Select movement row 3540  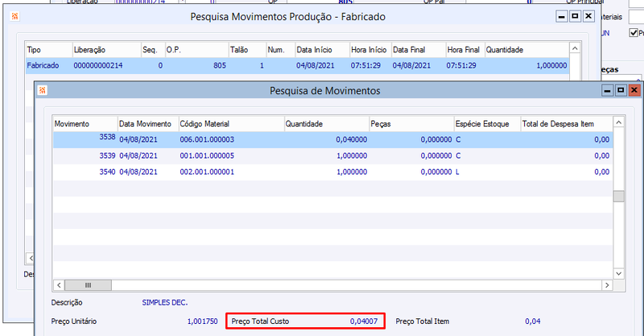(x=332, y=172)
